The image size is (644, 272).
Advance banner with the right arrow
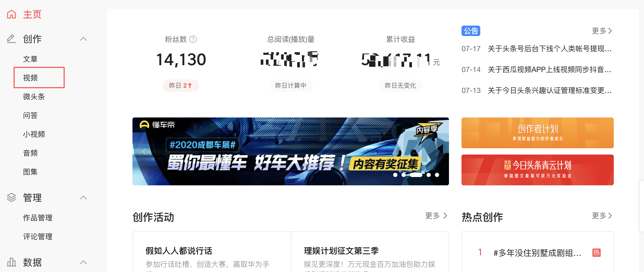click(x=438, y=151)
